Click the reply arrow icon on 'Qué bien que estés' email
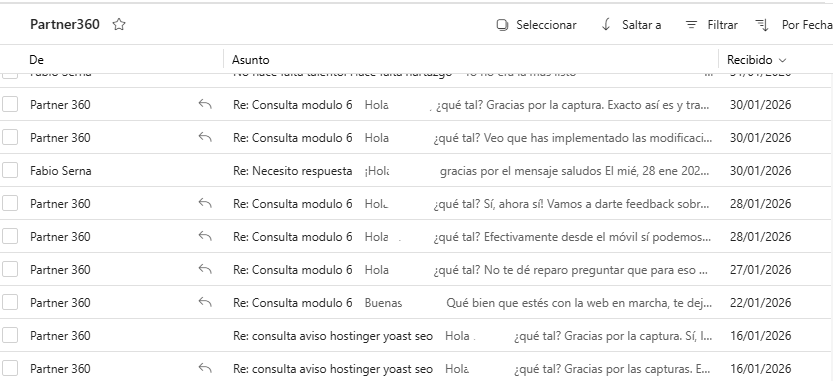 [205, 302]
